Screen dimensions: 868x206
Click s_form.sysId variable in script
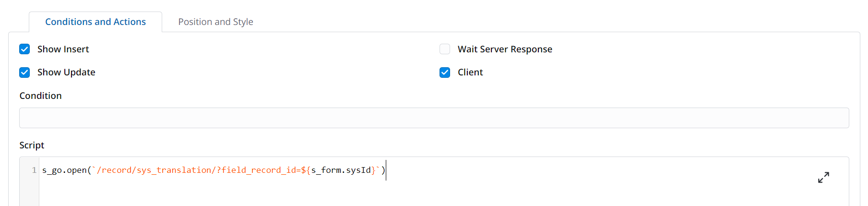pyautogui.click(x=341, y=170)
